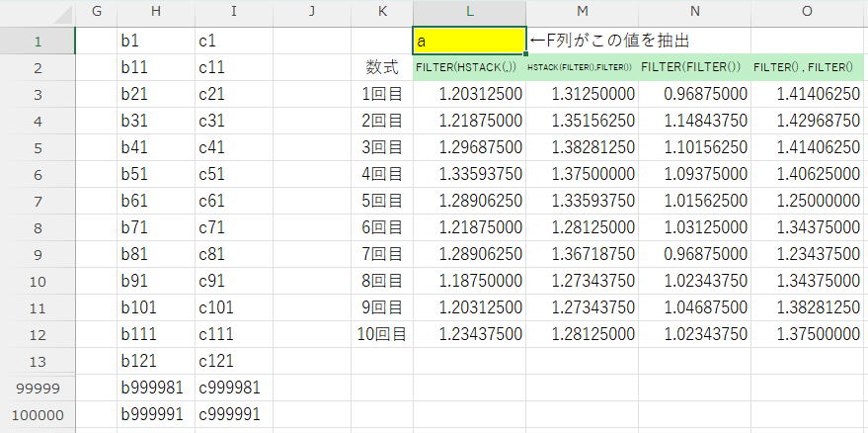
Task: Select cell containing 'b51'
Action: [x=156, y=174]
